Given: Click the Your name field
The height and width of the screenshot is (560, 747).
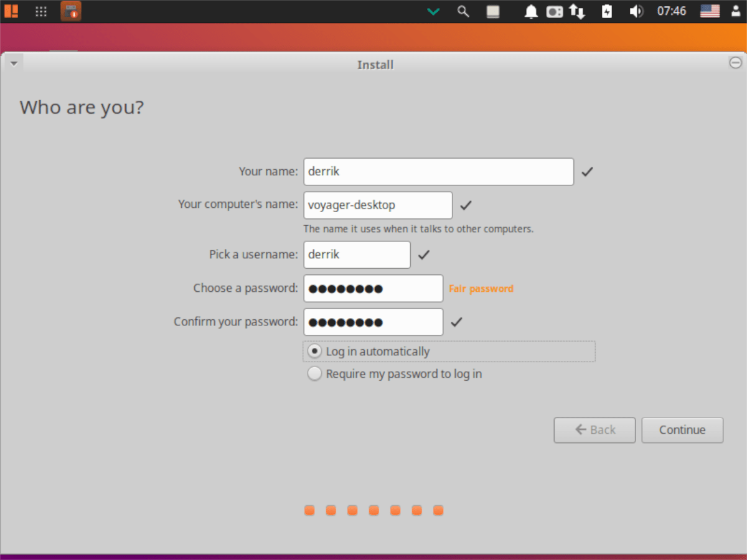Looking at the screenshot, I should [x=439, y=172].
